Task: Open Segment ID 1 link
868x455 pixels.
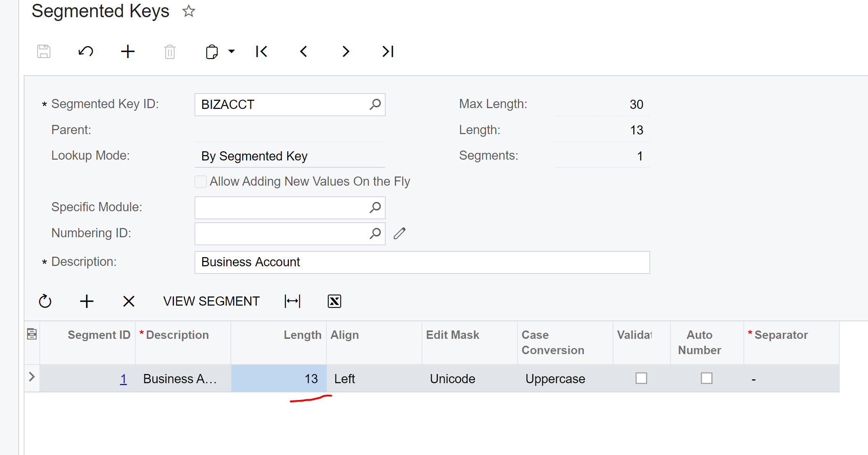Action: tap(123, 379)
